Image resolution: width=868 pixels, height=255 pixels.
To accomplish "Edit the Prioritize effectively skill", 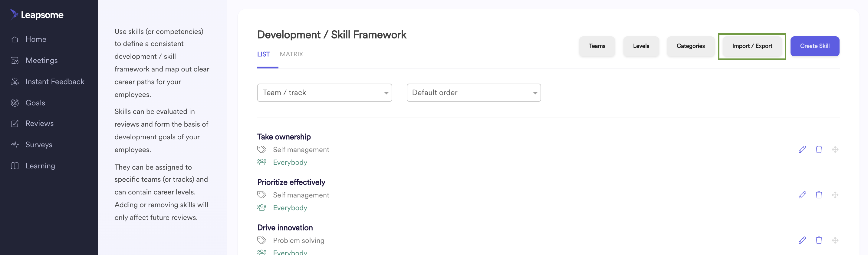I will coord(802,195).
